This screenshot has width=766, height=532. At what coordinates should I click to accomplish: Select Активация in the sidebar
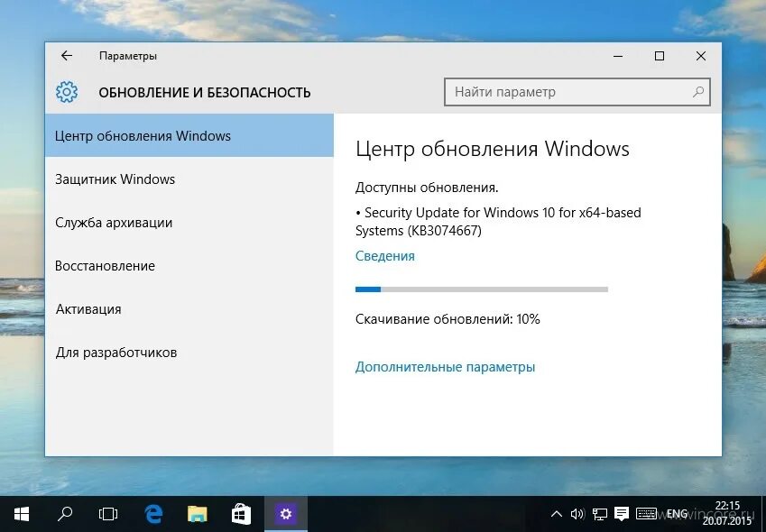coord(88,309)
